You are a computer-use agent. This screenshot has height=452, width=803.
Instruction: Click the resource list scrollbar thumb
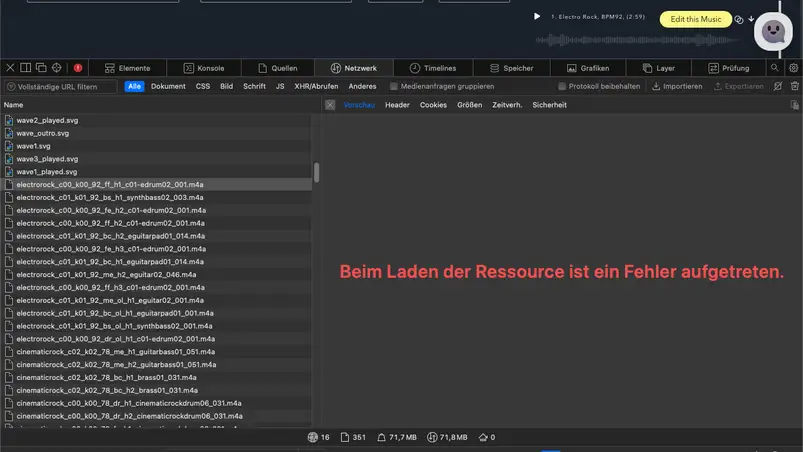pos(316,173)
